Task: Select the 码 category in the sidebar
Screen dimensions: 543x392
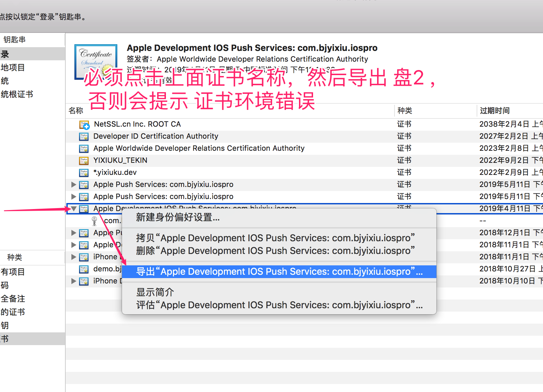Action: click(x=33, y=285)
